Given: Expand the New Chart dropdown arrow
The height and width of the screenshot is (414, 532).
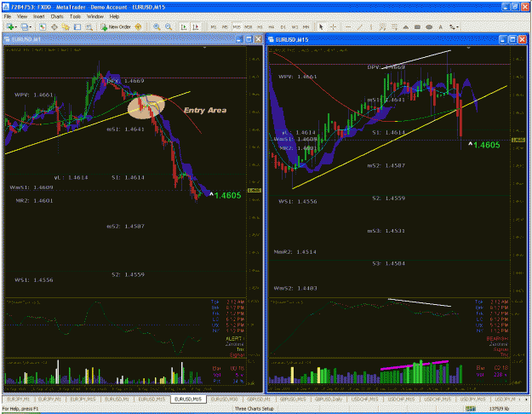Looking at the screenshot, I should (15, 27).
